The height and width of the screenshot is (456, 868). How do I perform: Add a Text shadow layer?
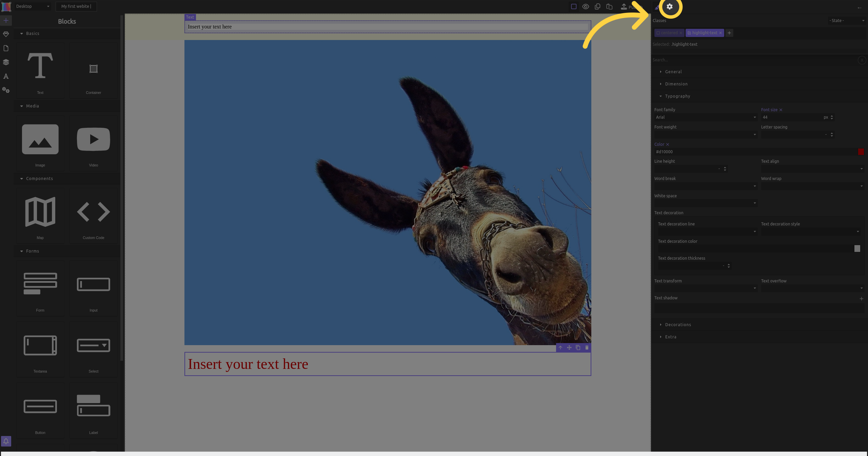[x=862, y=299]
